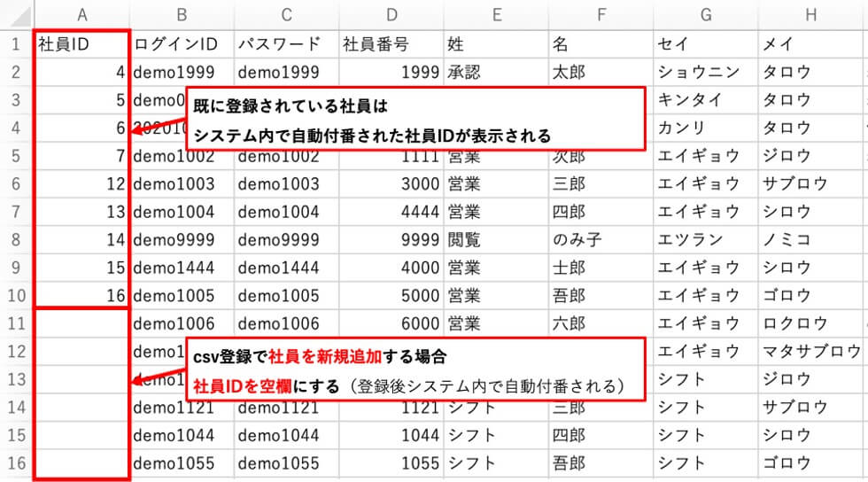Select column A header
868x482 pixels.
click(81, 14)
